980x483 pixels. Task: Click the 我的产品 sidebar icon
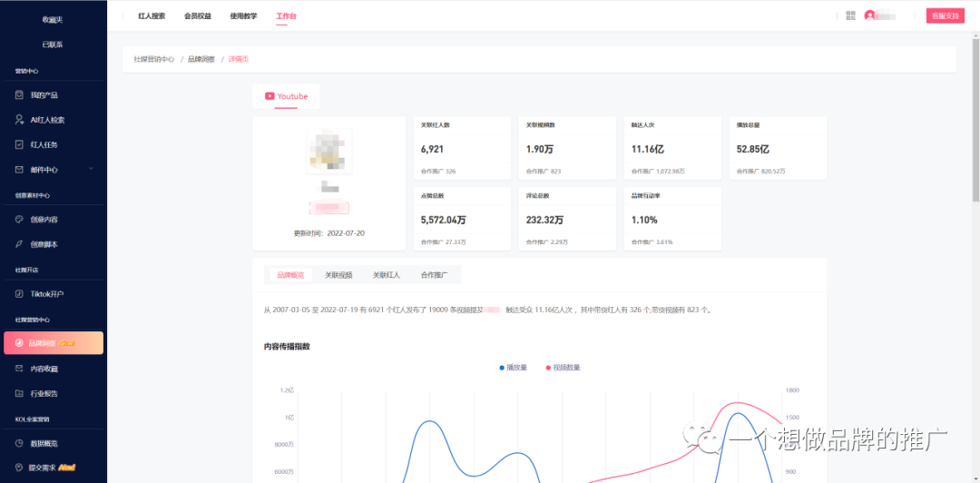click(19, 95)
